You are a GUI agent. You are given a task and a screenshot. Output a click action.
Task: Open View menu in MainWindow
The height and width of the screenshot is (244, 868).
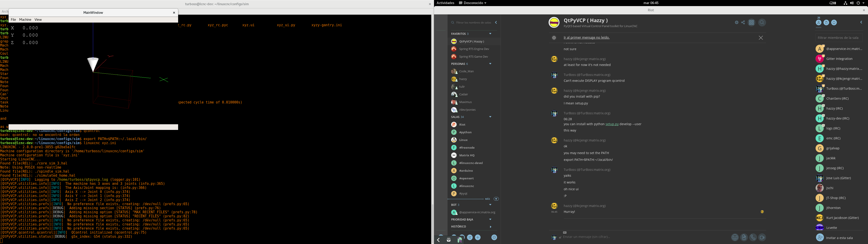(x=38, y=20)
